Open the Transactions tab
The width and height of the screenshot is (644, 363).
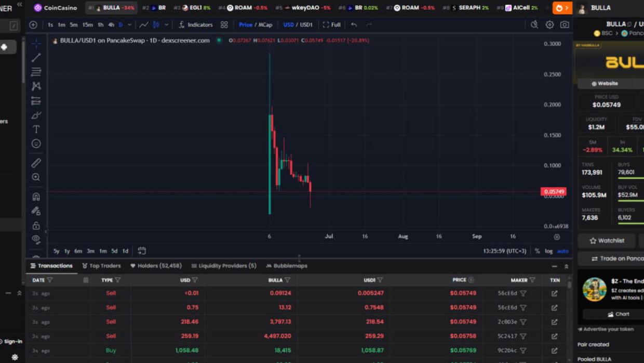51,266
